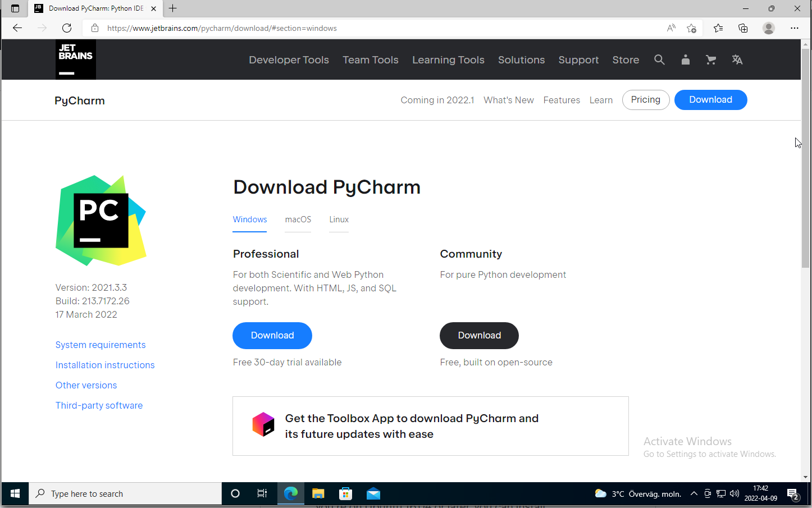Click the Type here to search box
The width and height of the screenshot is (812, 508).
(126, 493)
